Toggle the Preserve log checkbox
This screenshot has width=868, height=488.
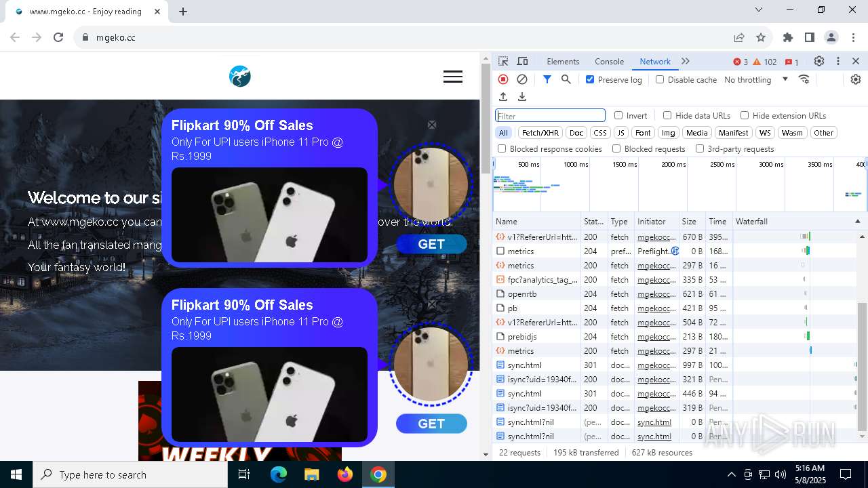[x=590, y=79]
